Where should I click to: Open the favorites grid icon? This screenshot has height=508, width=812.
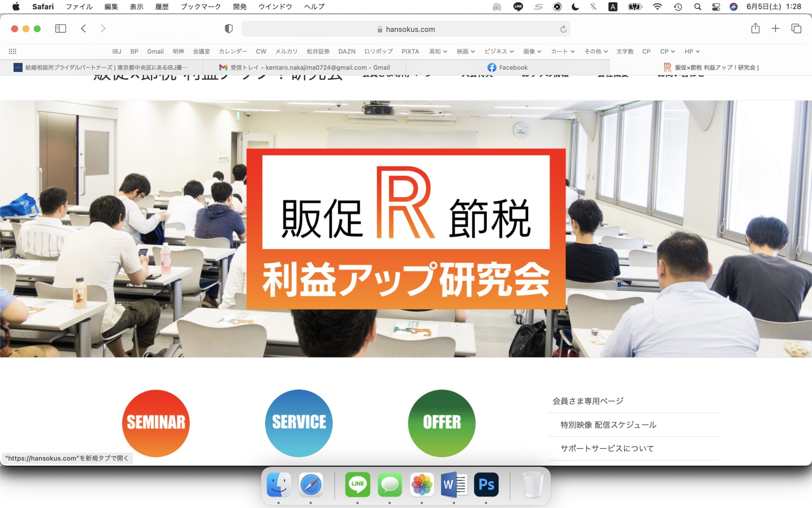tap(12, 51)
